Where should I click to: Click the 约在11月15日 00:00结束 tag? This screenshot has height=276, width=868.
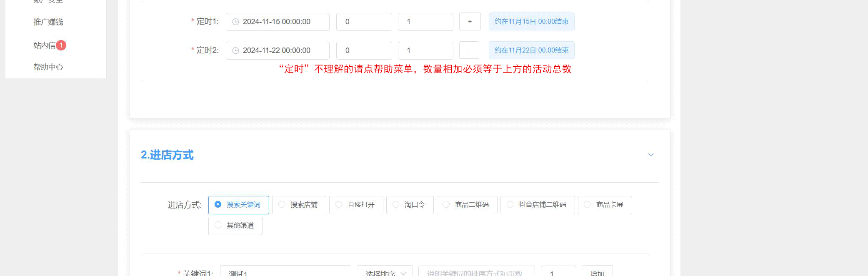tap(531, 22)
